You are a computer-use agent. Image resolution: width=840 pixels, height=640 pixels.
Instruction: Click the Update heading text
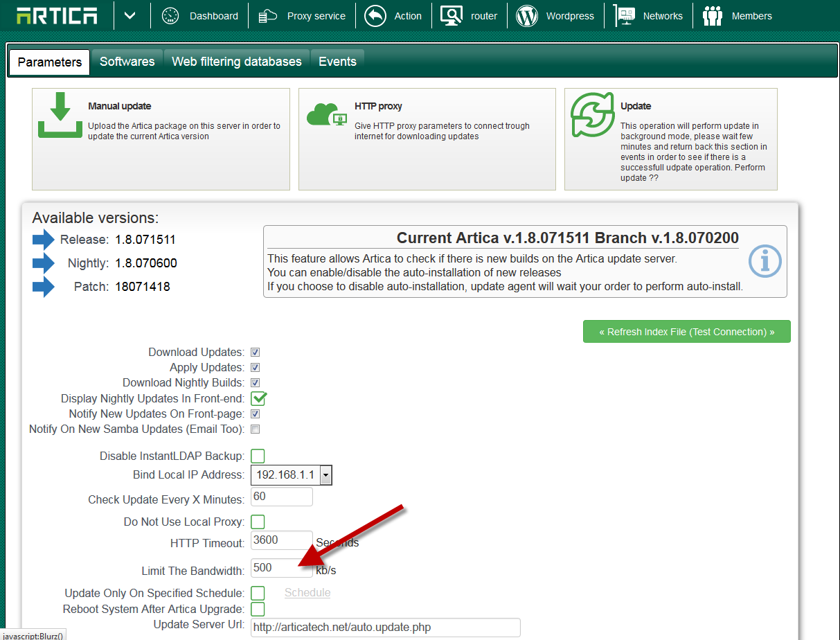pyautogui.click(x=636, y=106)
